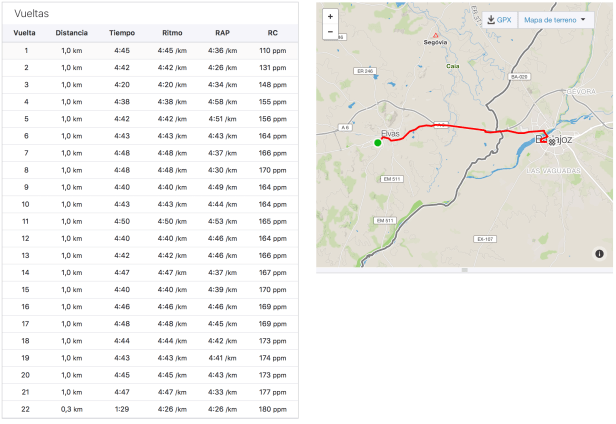Zoom out on the map
Image resolution: width=616 pixels, height=424 pixels.
330,32
